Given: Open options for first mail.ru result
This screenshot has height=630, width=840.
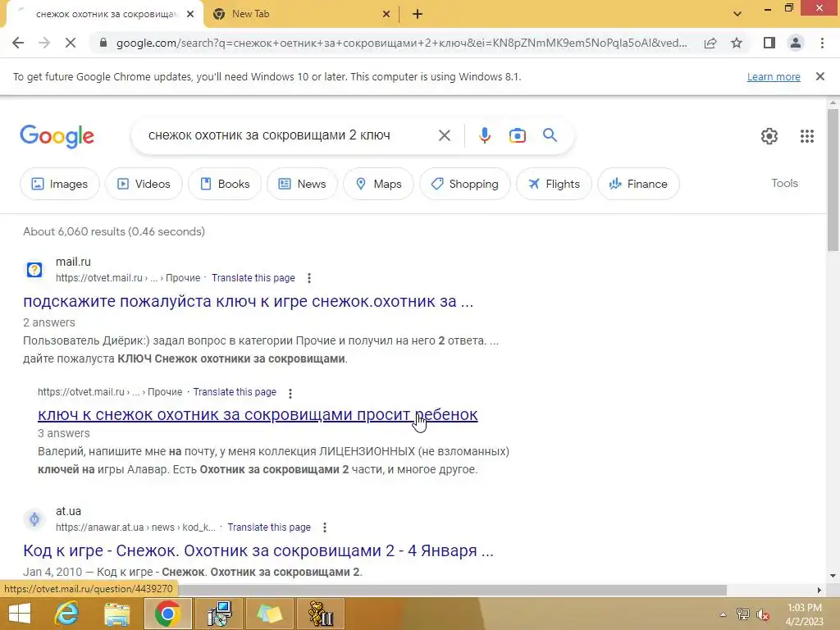Looking at the screenshot, I should (309, 278).
